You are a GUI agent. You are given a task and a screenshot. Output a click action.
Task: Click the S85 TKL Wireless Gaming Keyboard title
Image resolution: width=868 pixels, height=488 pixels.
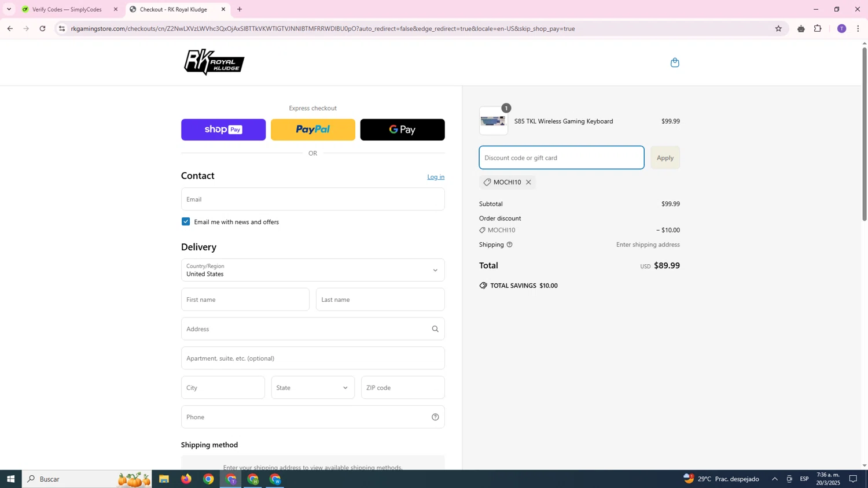(564, 121)
